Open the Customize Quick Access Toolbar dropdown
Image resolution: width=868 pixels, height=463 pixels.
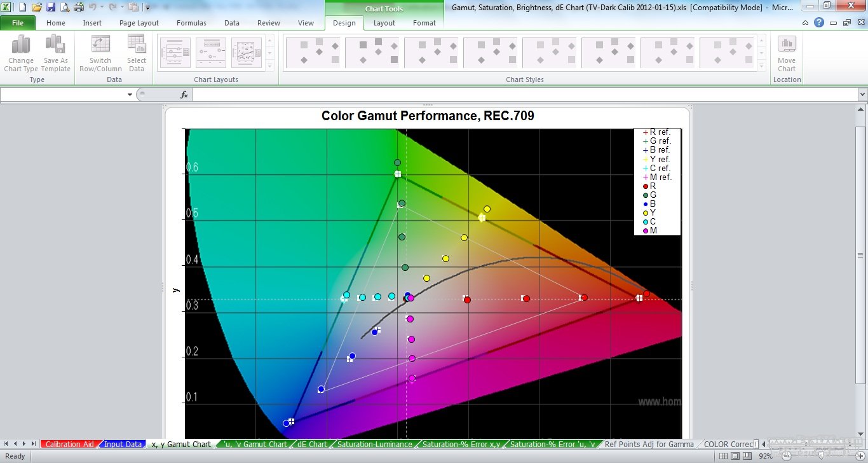[147, 8]
